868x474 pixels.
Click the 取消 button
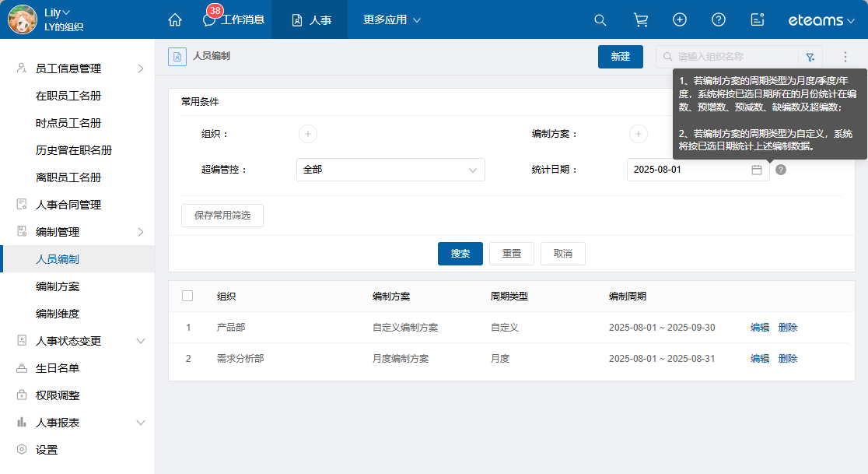pyautogui.click(x=563, y=254)
